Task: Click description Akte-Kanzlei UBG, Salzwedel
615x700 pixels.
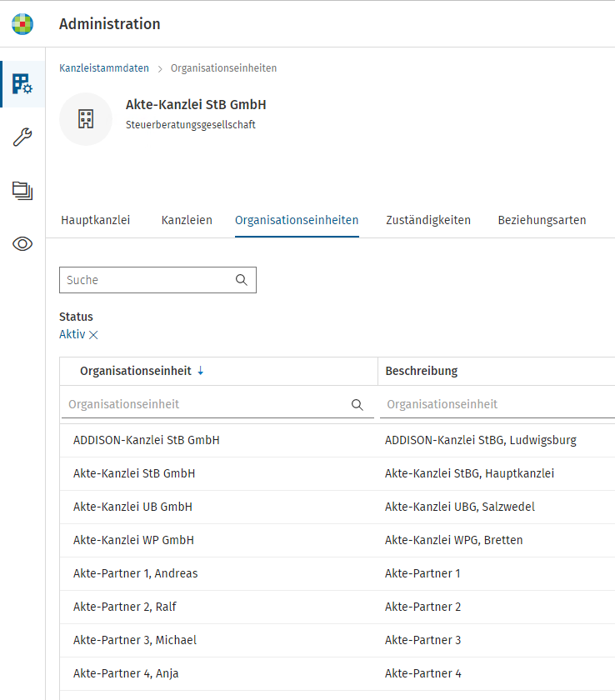Action: tap(460, 507)
